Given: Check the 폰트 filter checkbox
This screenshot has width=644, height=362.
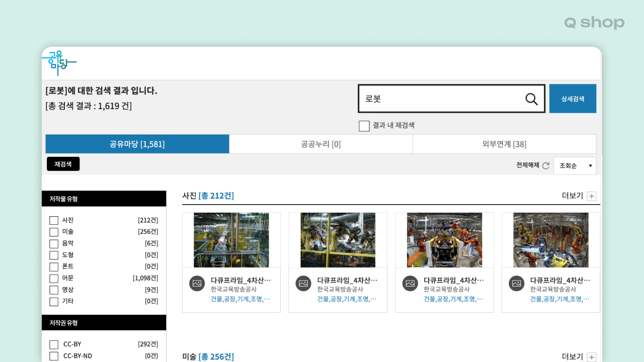Looking at the screenshot, I should 54,266.
